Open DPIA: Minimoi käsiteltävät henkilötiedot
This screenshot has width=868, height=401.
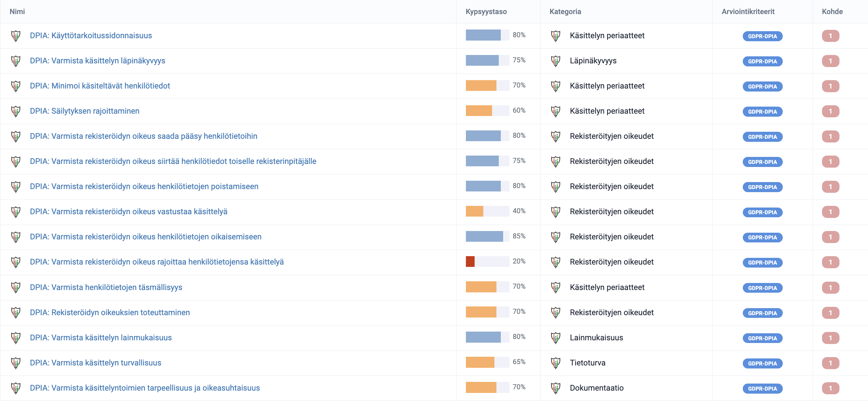(x=100, y=86)
